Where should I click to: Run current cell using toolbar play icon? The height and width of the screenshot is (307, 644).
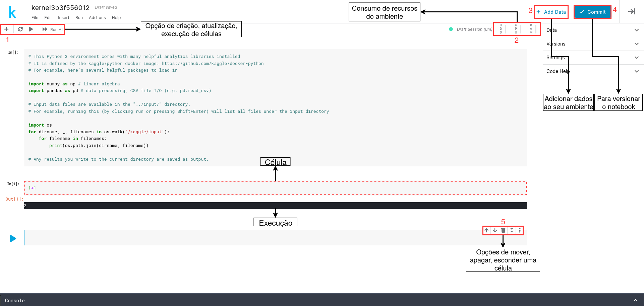coord(31,29)
